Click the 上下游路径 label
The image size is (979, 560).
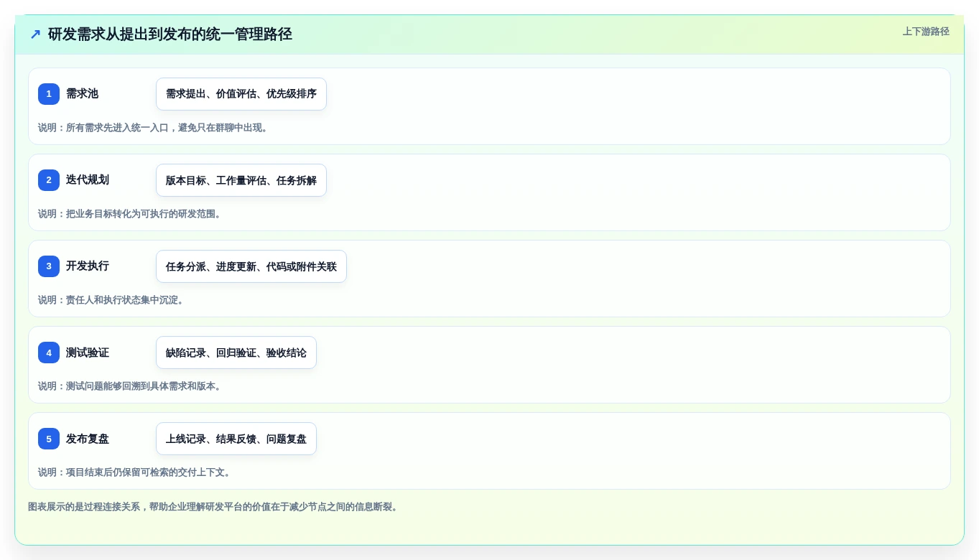click(x=926, y=32)
